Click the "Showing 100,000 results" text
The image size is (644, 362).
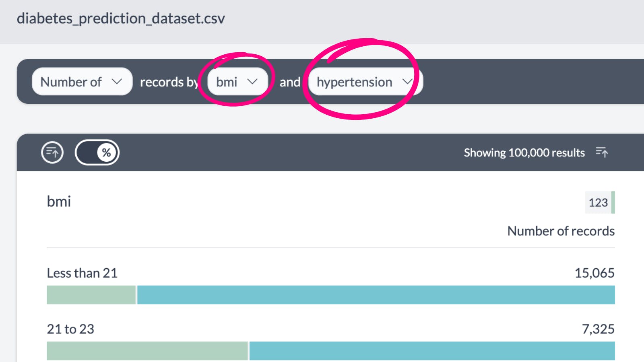pos(524,153)
